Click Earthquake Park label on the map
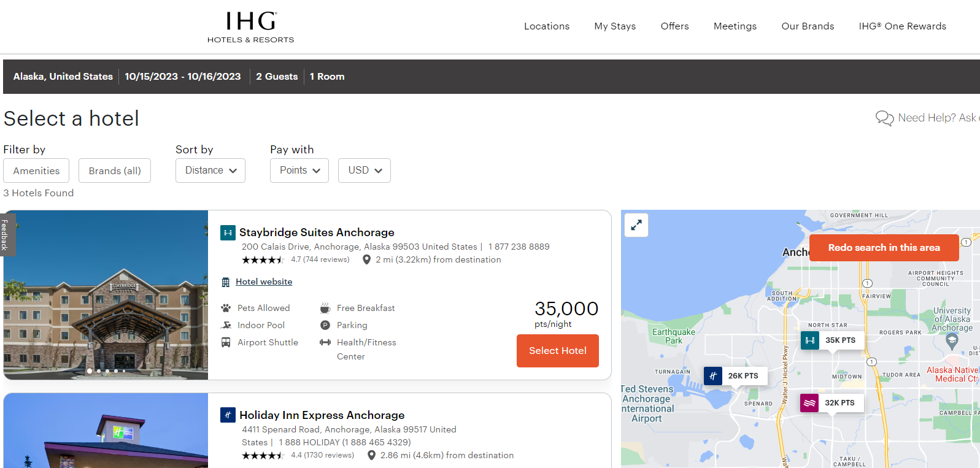 pyautogui.click(x=673, y=336)
